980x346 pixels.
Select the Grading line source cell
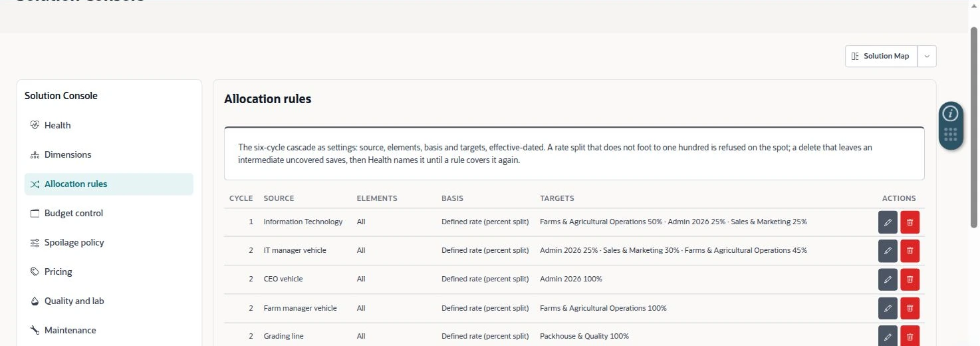click(283, 336)
